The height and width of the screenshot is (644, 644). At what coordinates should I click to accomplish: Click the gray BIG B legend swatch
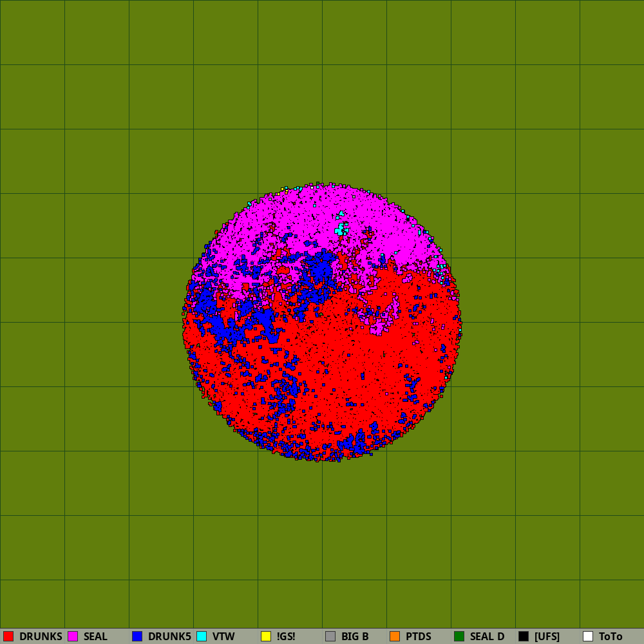[x=330, y=636]
